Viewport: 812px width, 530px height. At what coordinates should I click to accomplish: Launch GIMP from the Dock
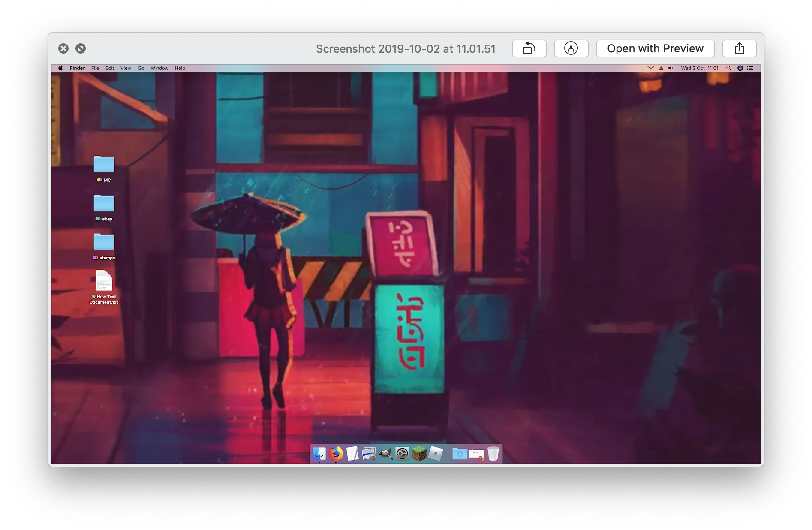pyautogui.click(x=385, y=453)
